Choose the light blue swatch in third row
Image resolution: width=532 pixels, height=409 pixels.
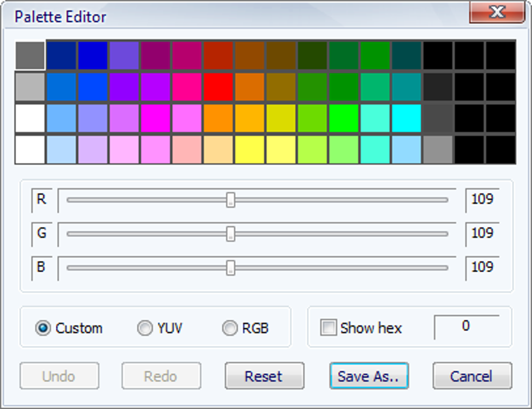tap(61, 118)
